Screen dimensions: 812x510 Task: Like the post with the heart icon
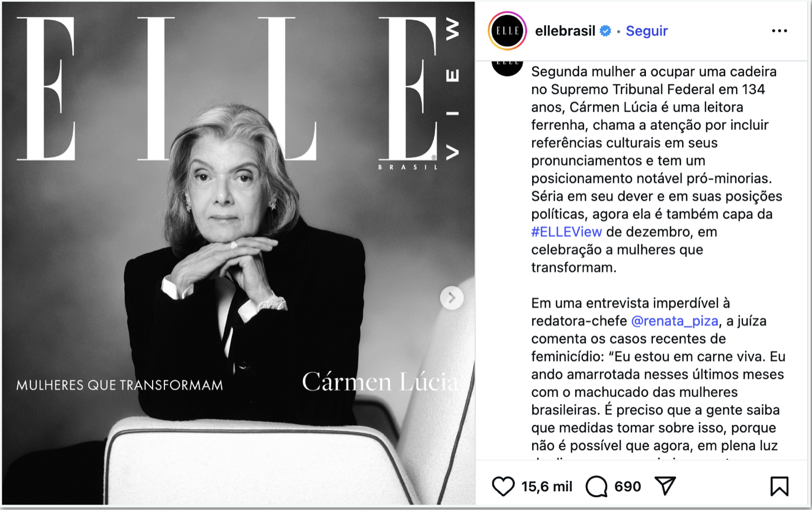503,486
